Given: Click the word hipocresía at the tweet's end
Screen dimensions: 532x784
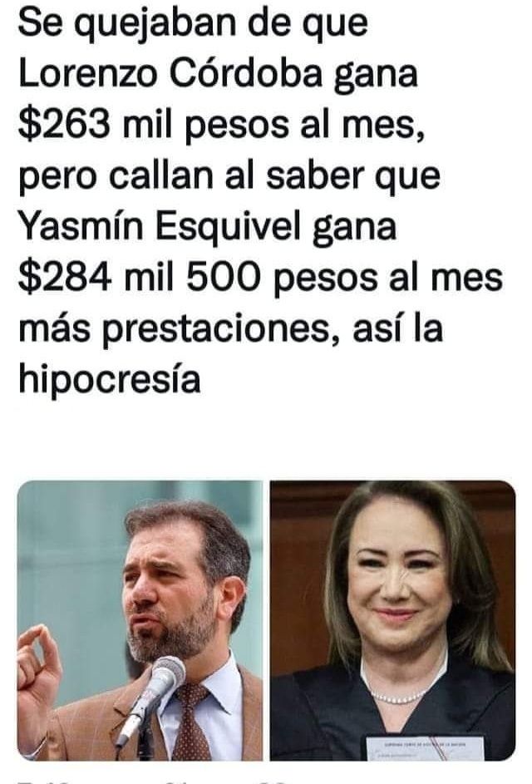Looking at the screenshot, I should tap(110, 379).
